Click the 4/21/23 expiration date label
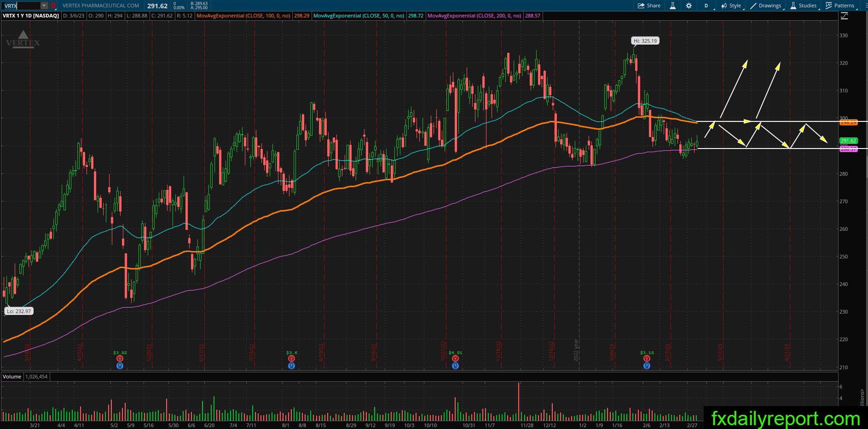This screenshot has width=868, height=429. [787, 352]
